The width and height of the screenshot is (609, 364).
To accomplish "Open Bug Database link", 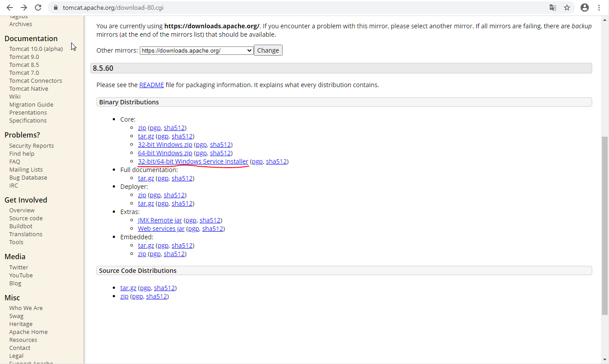I will point(28,177).
